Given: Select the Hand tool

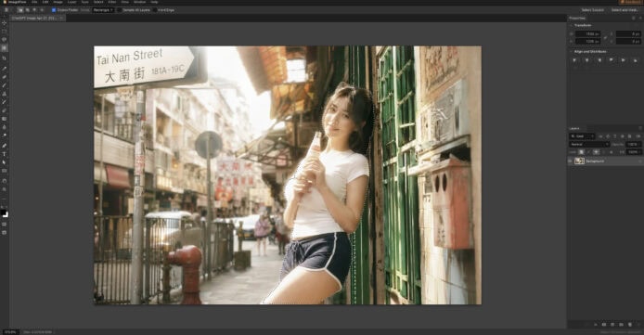Looking at the screenshot, I should tap(4, 181).
